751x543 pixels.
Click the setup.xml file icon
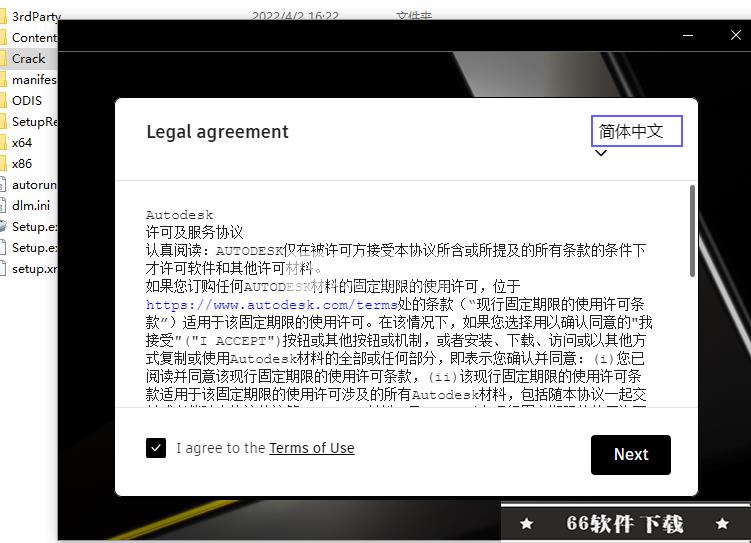click(2, 269)
